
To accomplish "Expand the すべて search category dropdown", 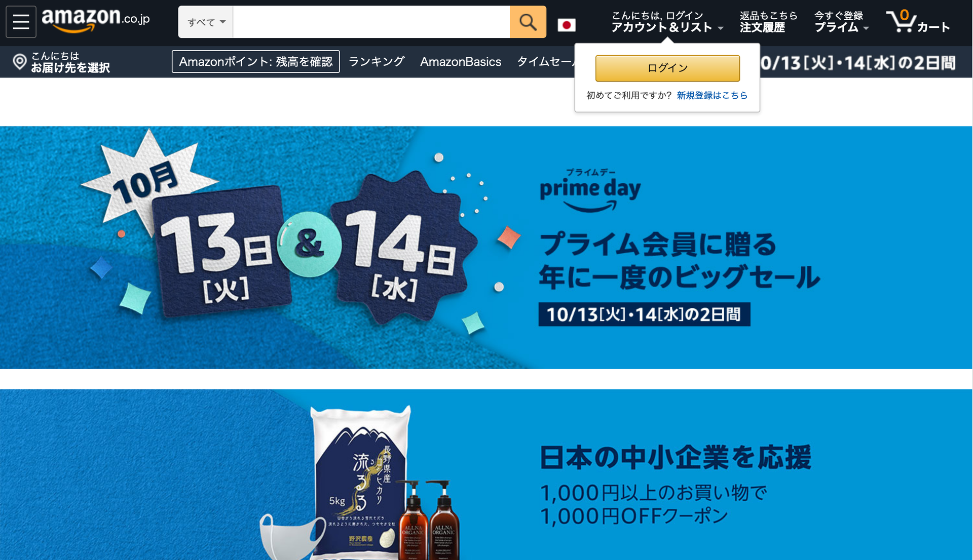I will click(206, 22).
